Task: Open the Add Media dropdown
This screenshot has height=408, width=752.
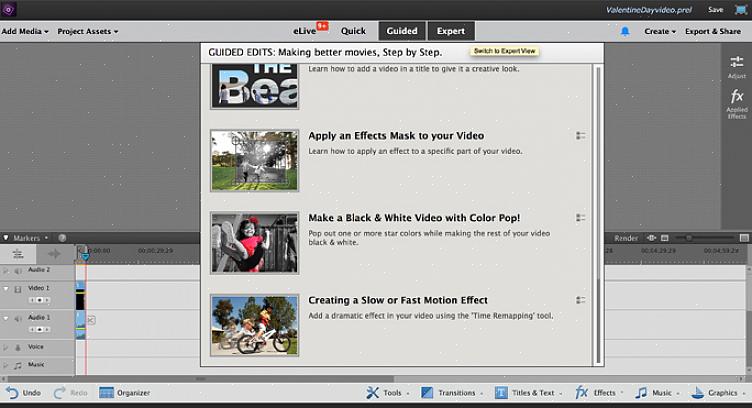Action: point(25,31)
